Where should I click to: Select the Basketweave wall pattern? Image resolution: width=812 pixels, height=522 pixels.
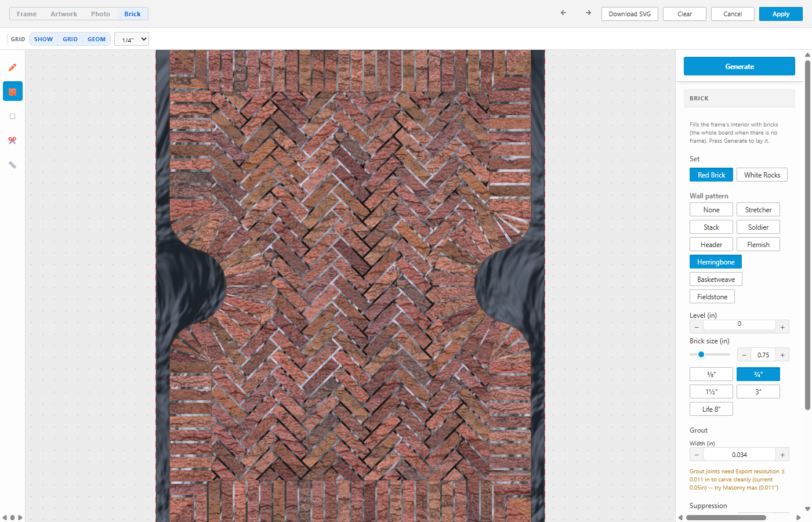(716, 279)
